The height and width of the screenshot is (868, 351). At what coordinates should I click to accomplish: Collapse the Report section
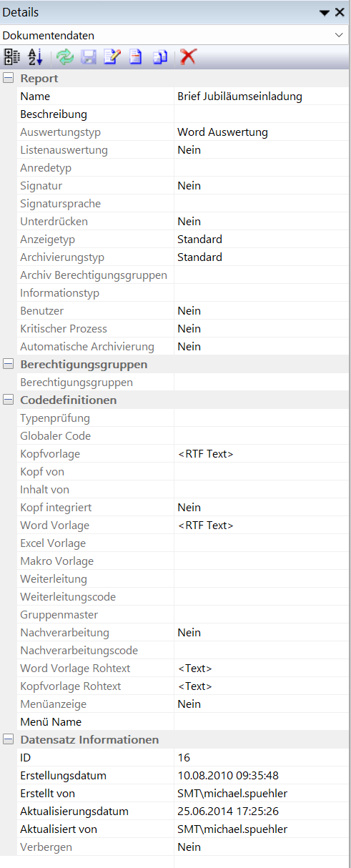[9, 78]
